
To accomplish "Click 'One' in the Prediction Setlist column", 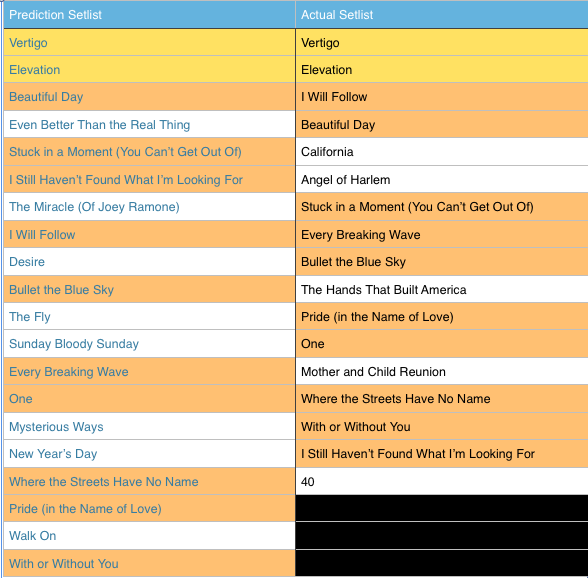I will tap(149, 398).
